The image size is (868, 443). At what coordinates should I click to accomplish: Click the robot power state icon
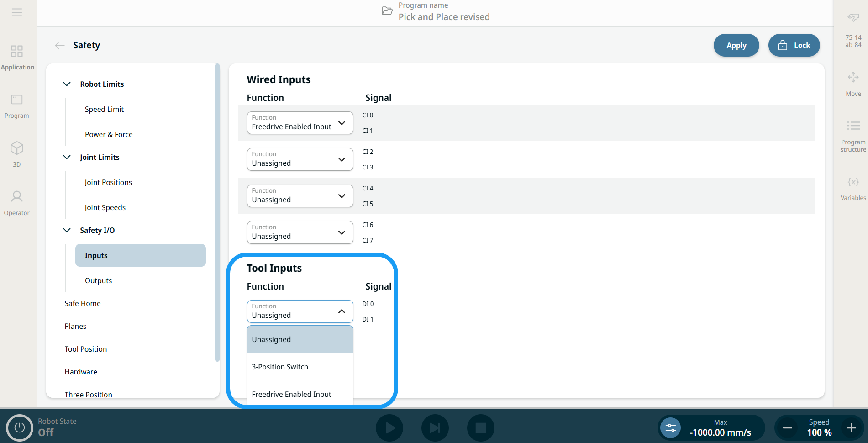click(x=19, y=428)
